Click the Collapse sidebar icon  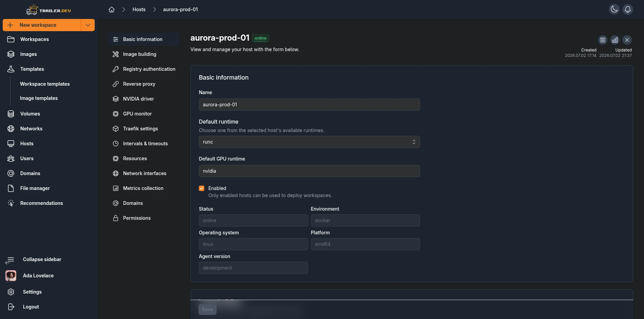(10, 260)
